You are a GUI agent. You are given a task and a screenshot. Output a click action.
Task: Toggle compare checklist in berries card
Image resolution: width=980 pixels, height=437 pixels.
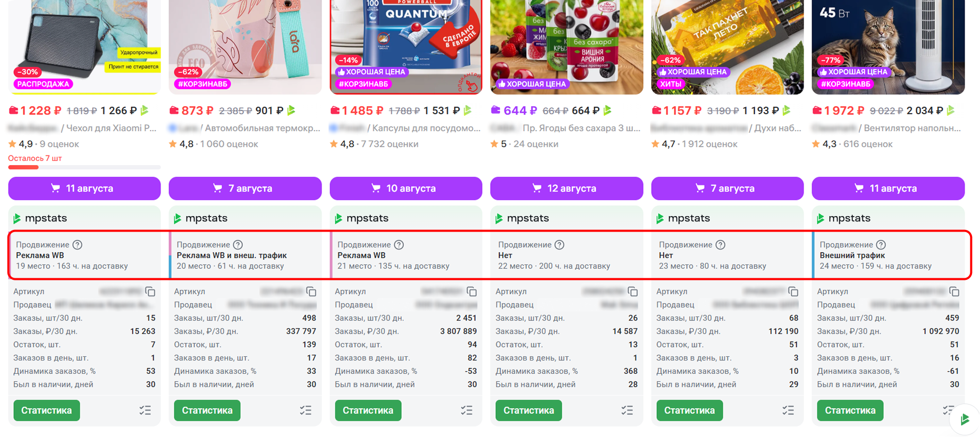[627, 410]
